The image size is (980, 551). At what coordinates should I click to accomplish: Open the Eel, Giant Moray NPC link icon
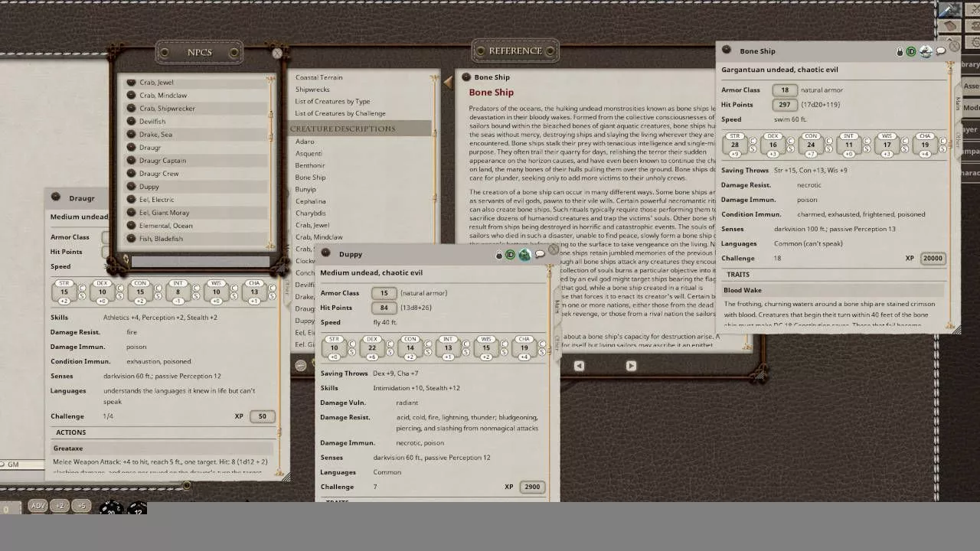click(x=131, y=212)
